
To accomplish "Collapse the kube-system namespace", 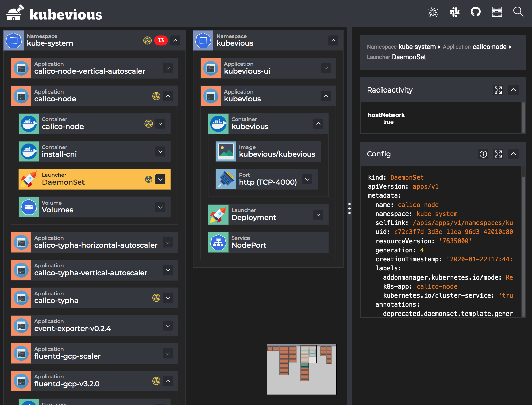I will pos(175,41).
